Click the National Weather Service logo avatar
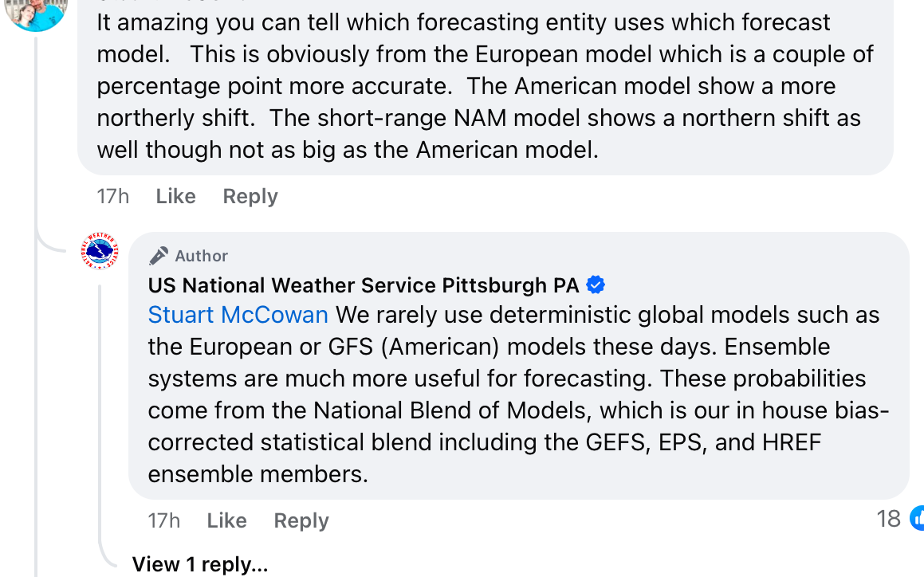 pyautogui.click(x=100, y=251)
